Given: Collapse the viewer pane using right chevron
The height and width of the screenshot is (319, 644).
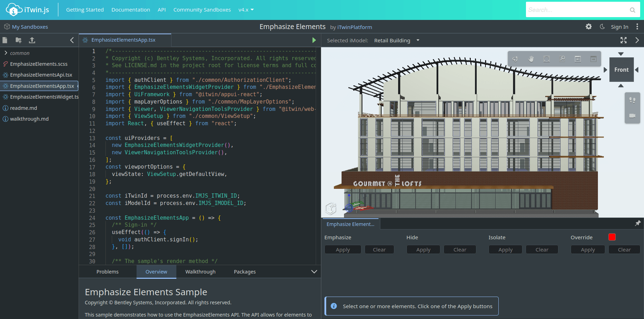Looking at the screenshot, I should pos(637,40).
